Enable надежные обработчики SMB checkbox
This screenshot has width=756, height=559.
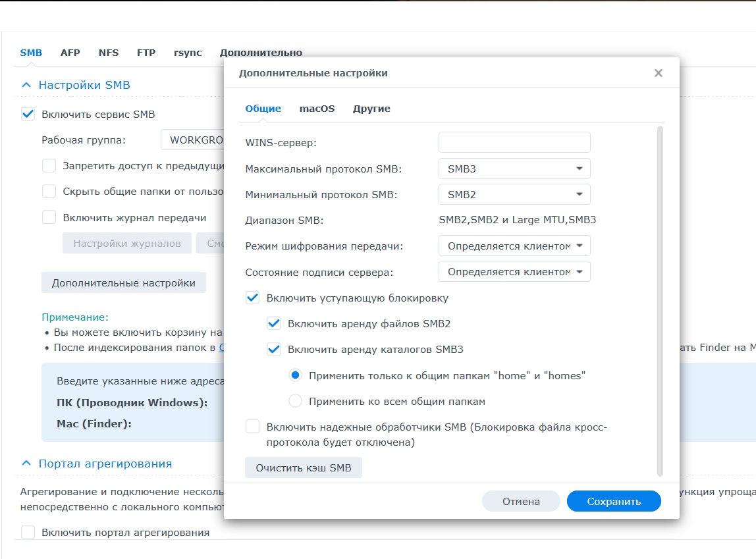point(253,427)
